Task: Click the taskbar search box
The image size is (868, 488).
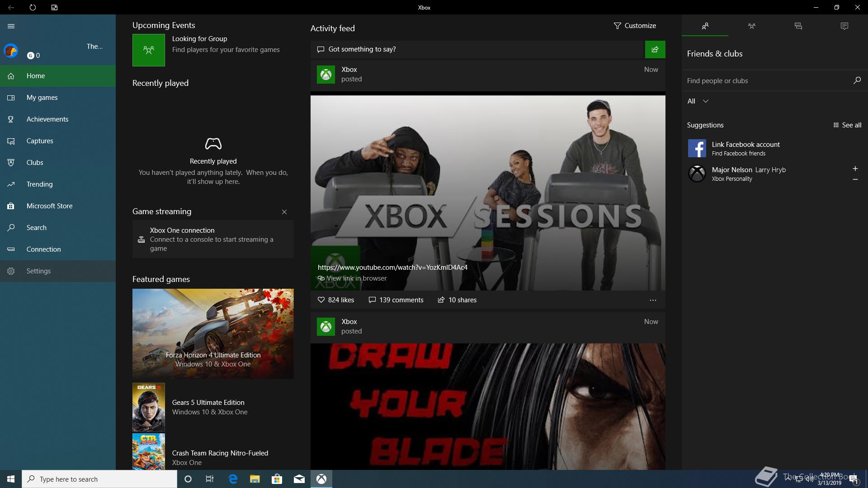Action: 99,479
